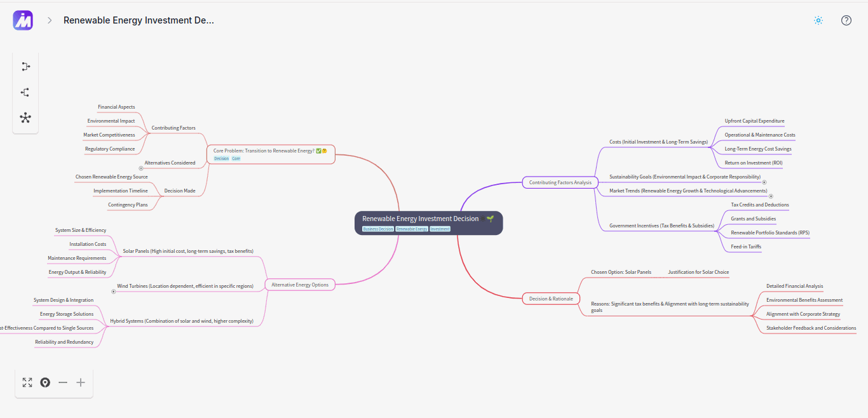Screen dimensions: 868x418
Task: Click the center-on-root locate icon
Action: coord(45,382)
